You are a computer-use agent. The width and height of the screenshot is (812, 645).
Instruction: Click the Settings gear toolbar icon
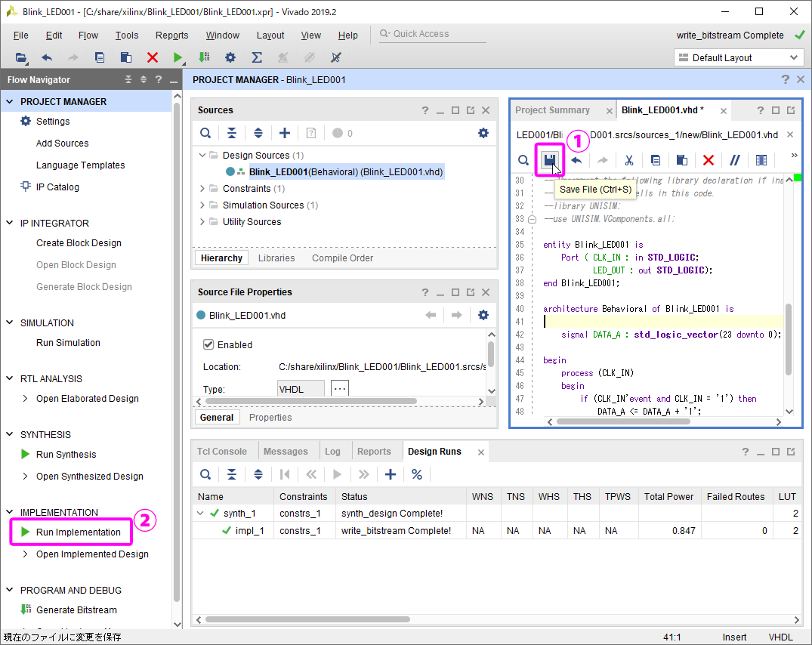pyautogui.click(x=230, y=57)
